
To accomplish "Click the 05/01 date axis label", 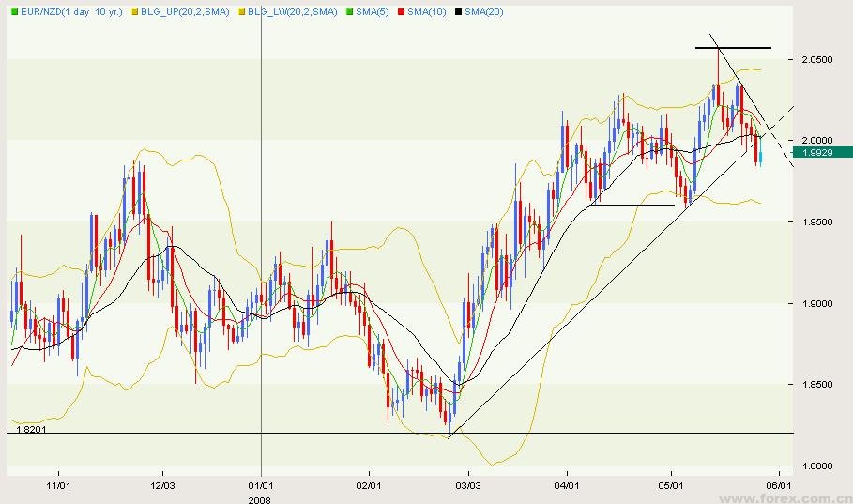I will [672, 484].
